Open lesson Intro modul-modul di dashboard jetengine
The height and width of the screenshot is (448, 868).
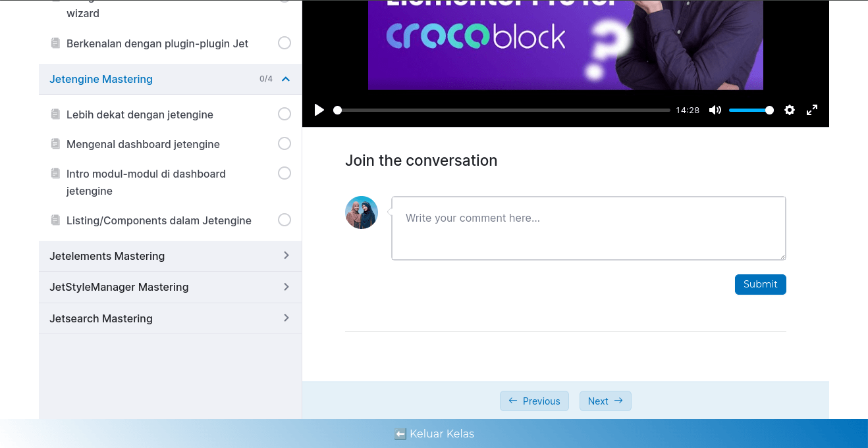146,182
